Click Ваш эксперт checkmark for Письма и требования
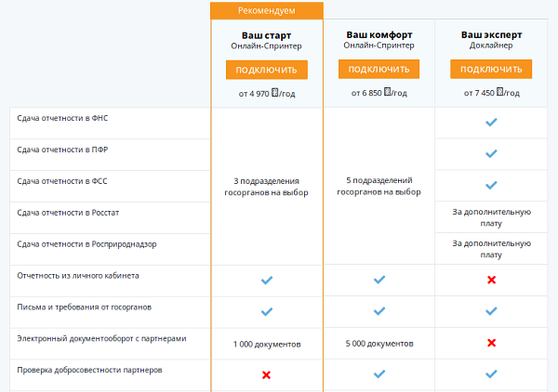Screen dimensions: 558x392 point(491,311)
